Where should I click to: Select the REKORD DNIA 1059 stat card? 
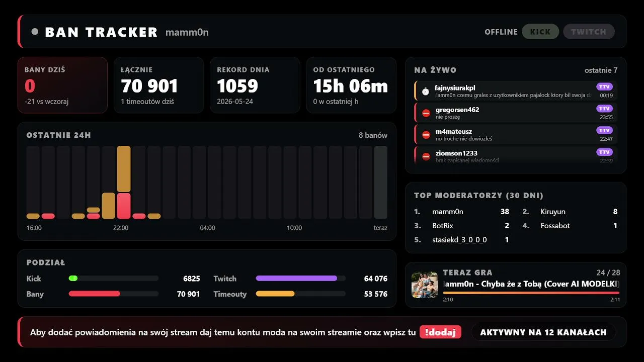[x=255, y=85]
